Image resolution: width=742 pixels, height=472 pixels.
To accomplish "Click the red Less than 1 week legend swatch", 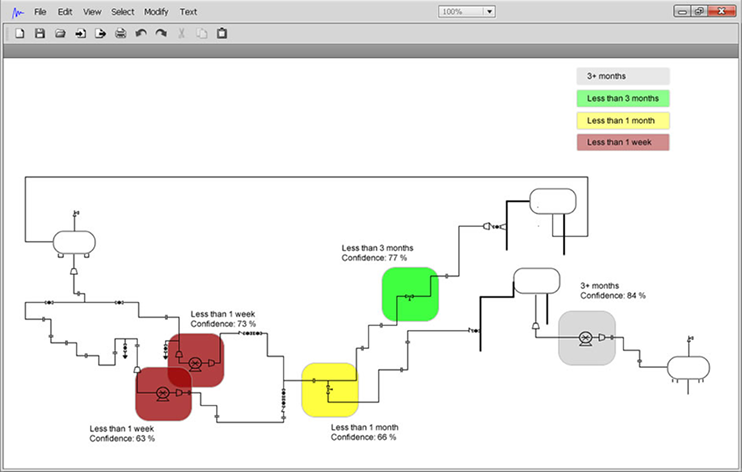I will tap(623, 142).
